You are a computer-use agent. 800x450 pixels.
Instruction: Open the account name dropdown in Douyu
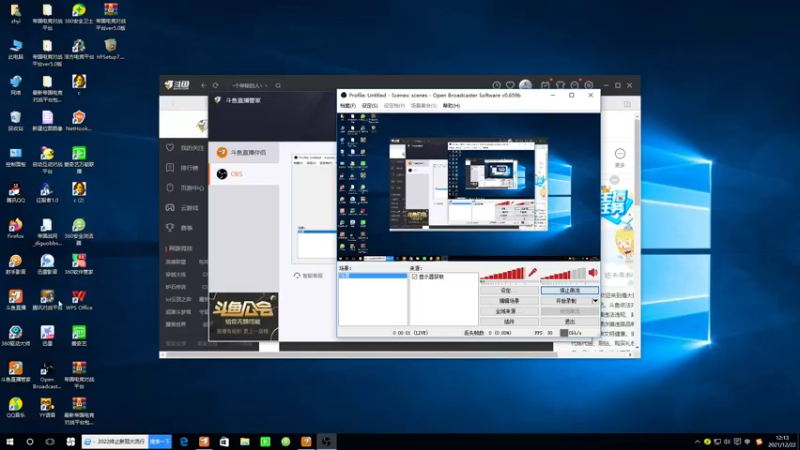point(249,86)
